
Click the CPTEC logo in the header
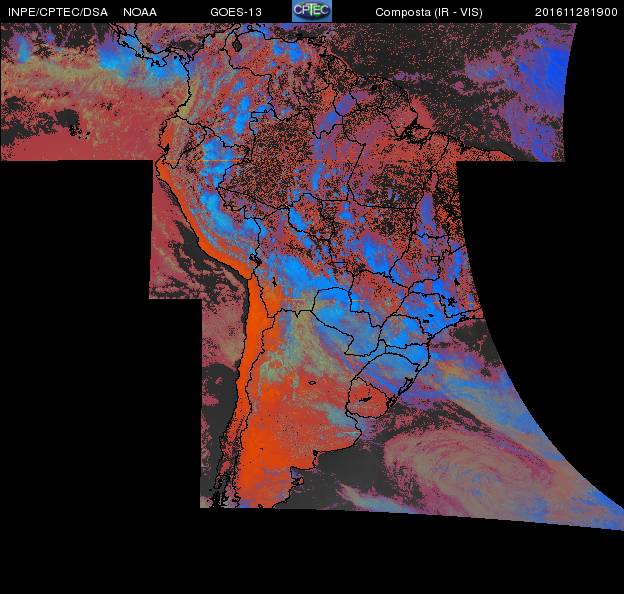tap(312, 11)
